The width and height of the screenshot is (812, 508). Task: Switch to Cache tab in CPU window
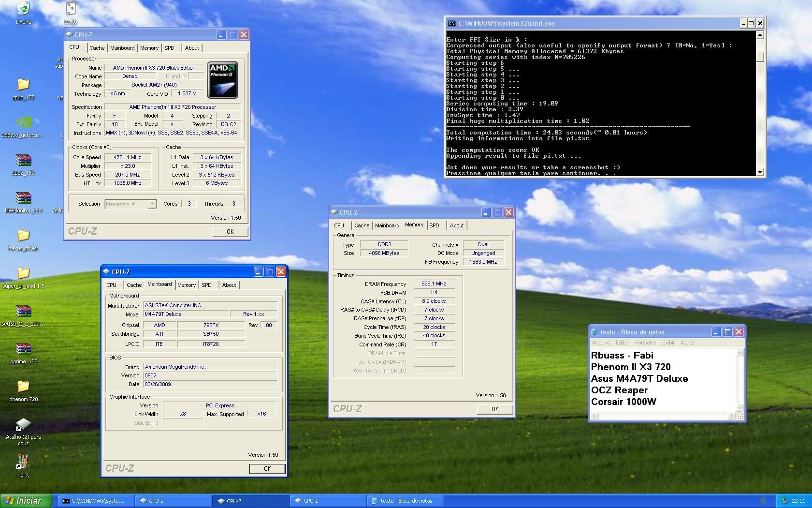tap(97, 48)
